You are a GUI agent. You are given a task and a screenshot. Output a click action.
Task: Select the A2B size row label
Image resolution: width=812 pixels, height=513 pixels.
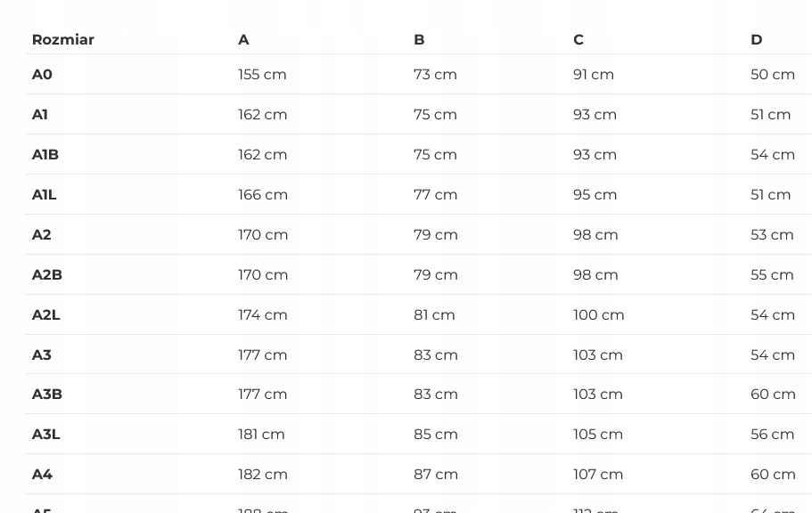[x=47, y=274]
